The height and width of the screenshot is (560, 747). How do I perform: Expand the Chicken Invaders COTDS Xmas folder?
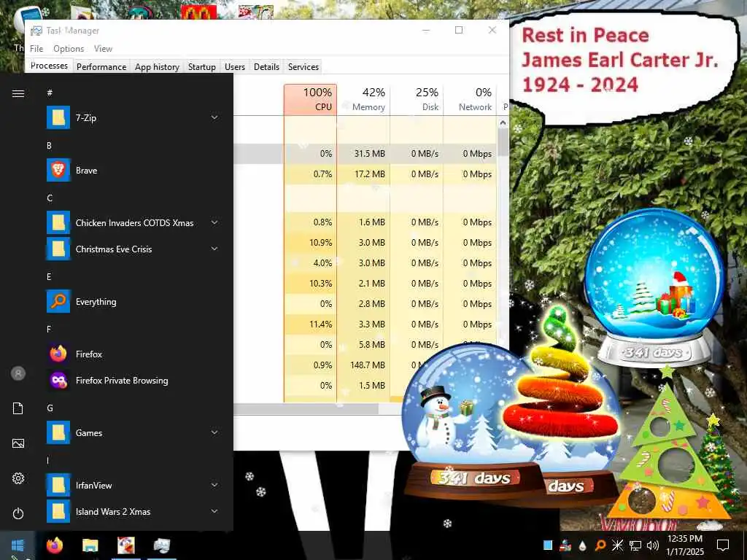214,222
